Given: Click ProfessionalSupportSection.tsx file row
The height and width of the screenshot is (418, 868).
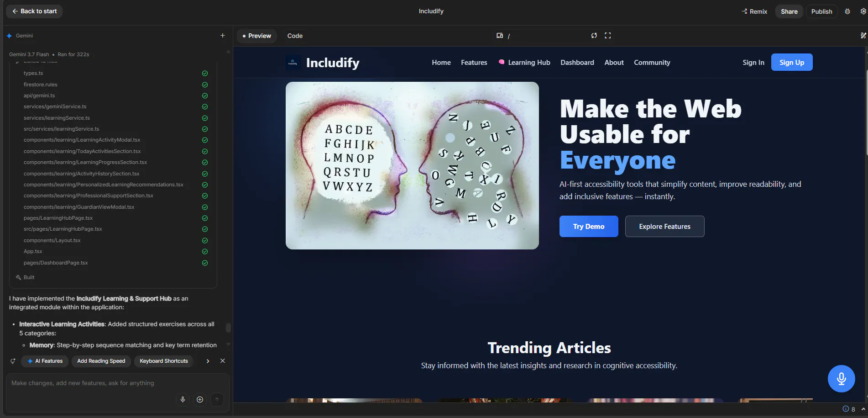Looking at the screenshot, I should coord(88,196).
